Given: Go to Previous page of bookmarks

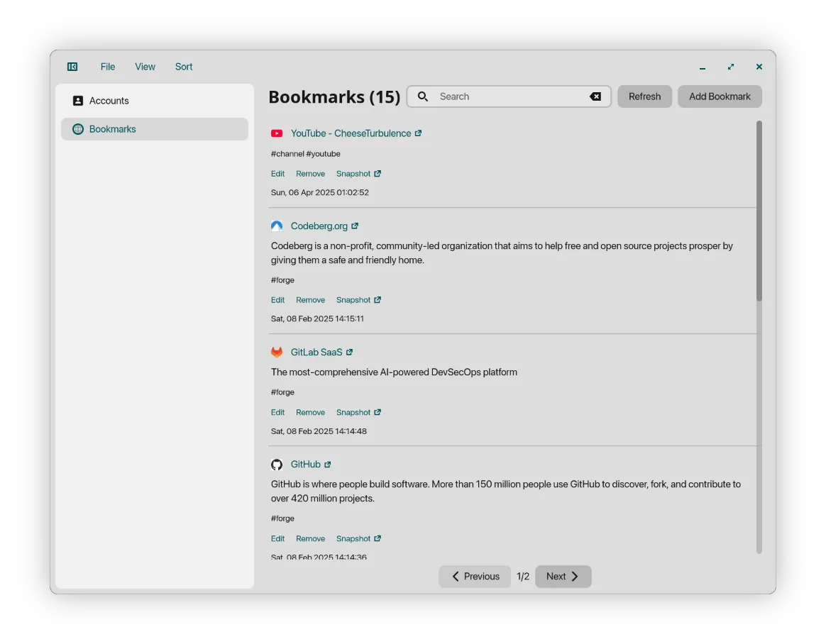Looking at the screenshot, I should (x=475, y=577).
